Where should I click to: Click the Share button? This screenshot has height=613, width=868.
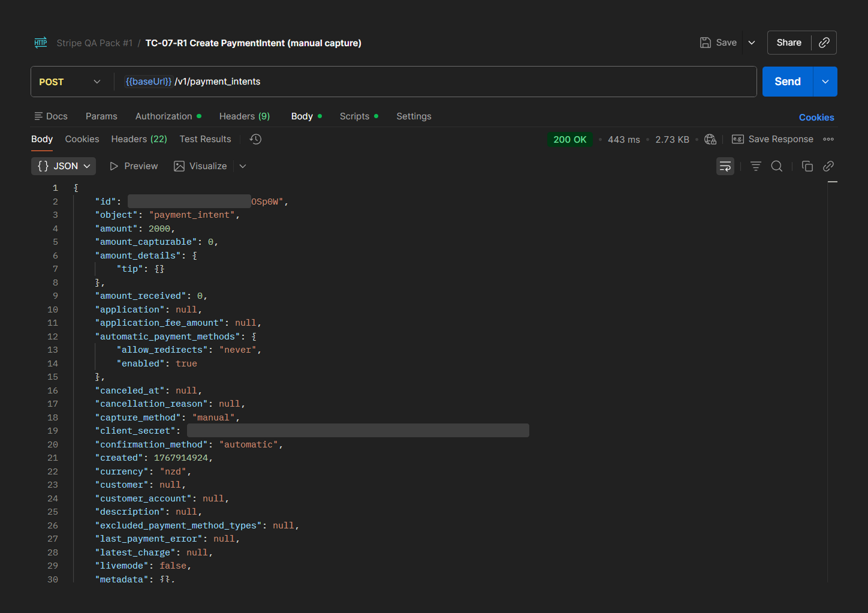pyautogui.click(x=789, y=43)
